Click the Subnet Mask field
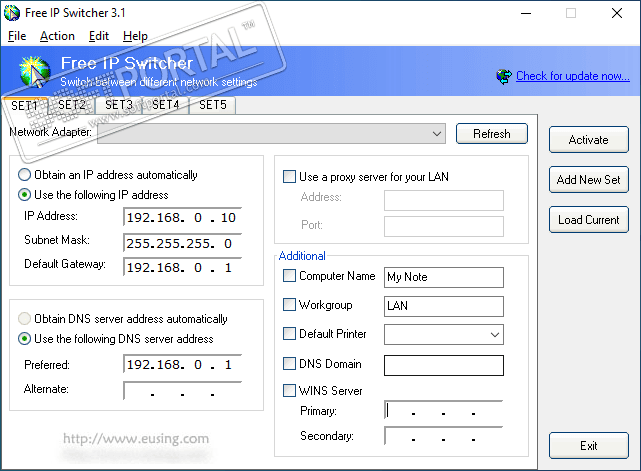The height and width of the screenshot is (471, 641). coord(182,243)
